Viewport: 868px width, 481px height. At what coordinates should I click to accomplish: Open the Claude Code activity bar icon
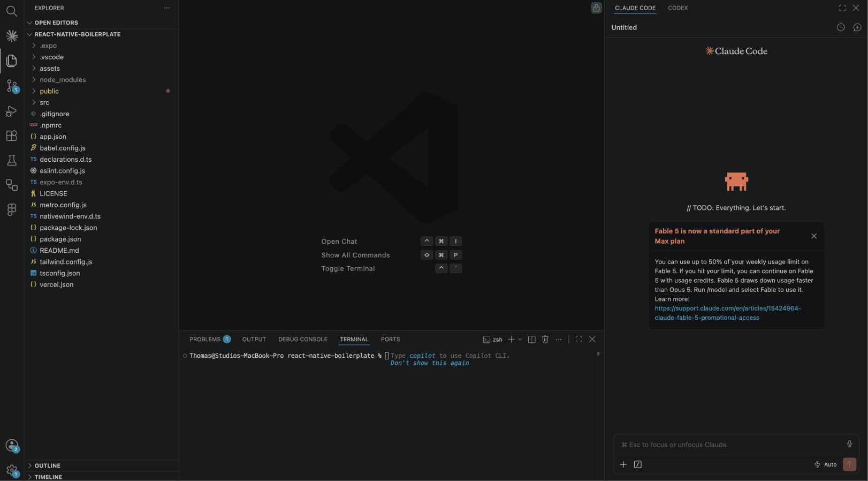(11, 36)
